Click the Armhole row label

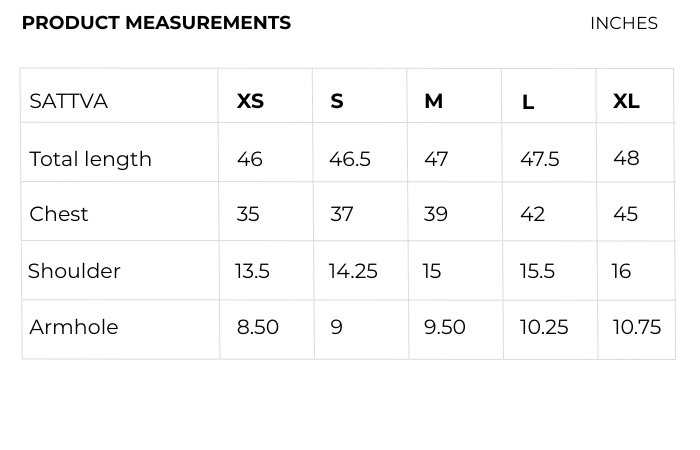click(x=74, y=327)
